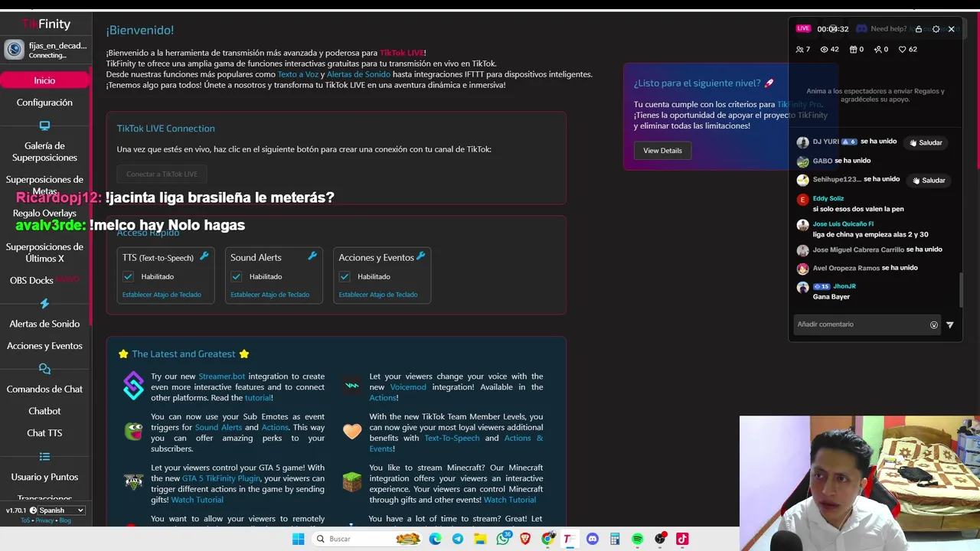The image size is (980, 551).
Task: Click the ToS footer link
Action: 25,520
